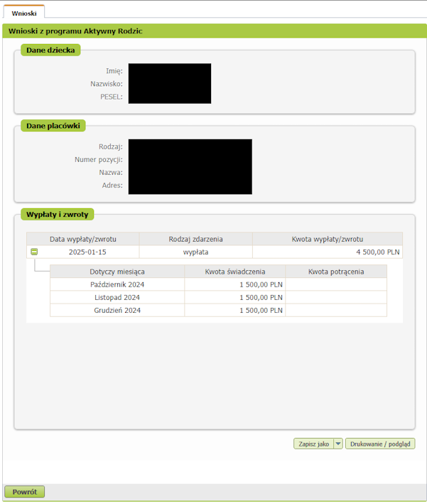Select the Listopad 2024 row
The width and height of the screenshot is (427, 504).
219,297
